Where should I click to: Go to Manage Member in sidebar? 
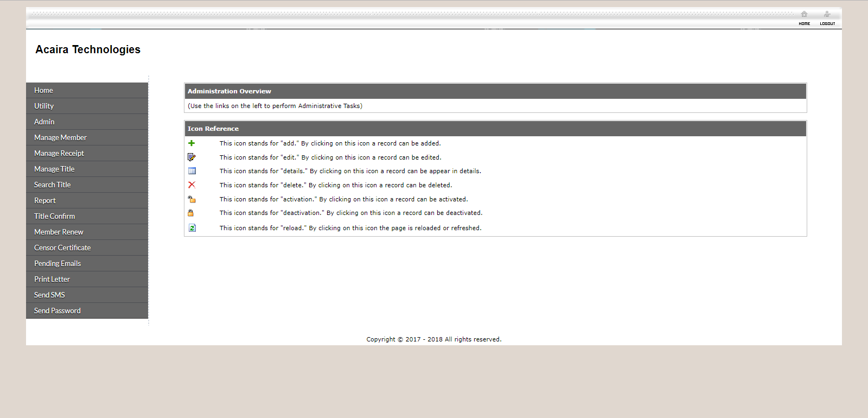[x=60, y=137]
